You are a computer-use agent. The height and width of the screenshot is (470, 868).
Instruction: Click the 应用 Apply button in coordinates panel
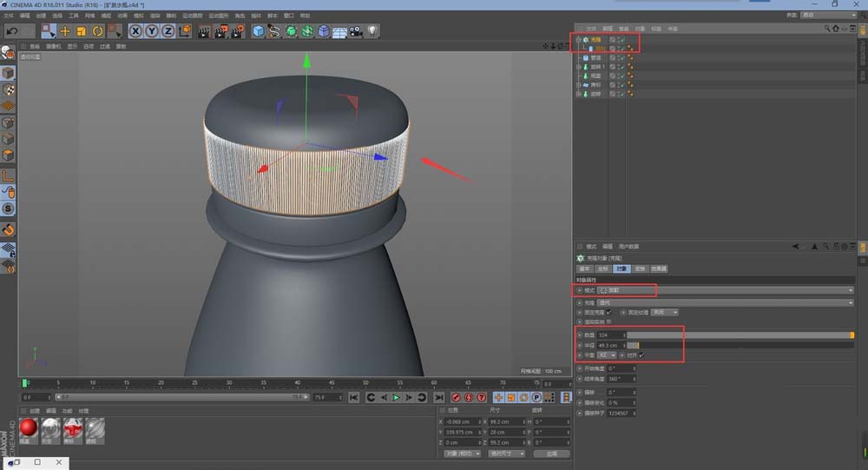tap(551, 453)
